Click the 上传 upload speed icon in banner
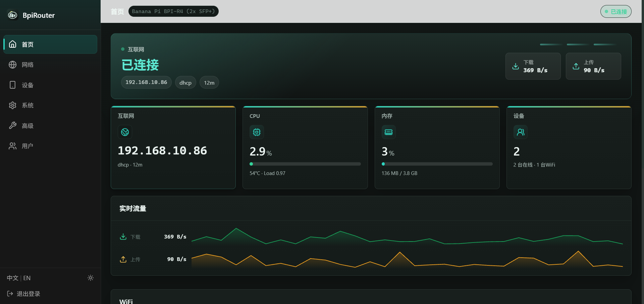Screen dimensions: 644x304 [576, 66]
